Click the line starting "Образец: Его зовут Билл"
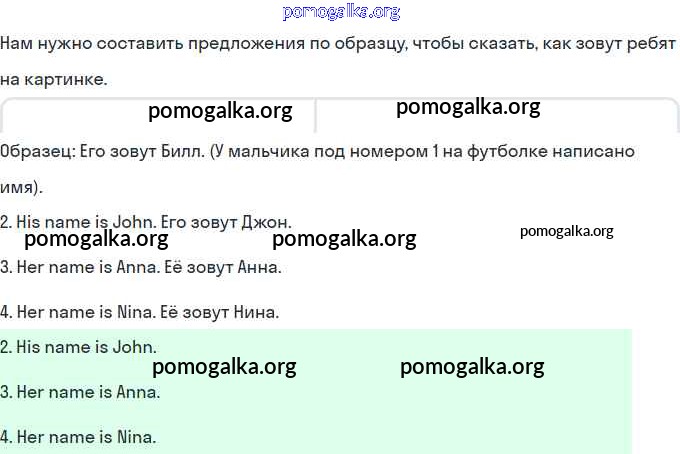Viewport: 680px width, 454px height. click(x=318, y=152)
